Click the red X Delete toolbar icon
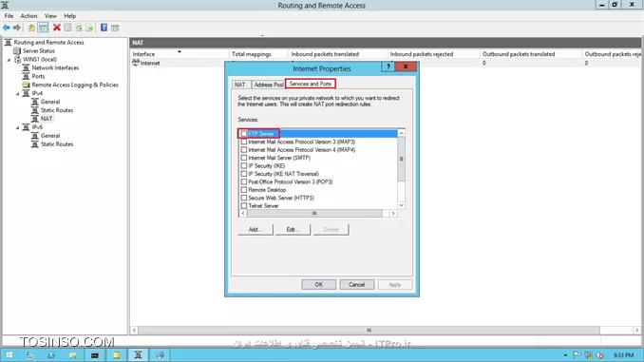The height and width of the screenshot is (362, 644). [x=57, y=28]
